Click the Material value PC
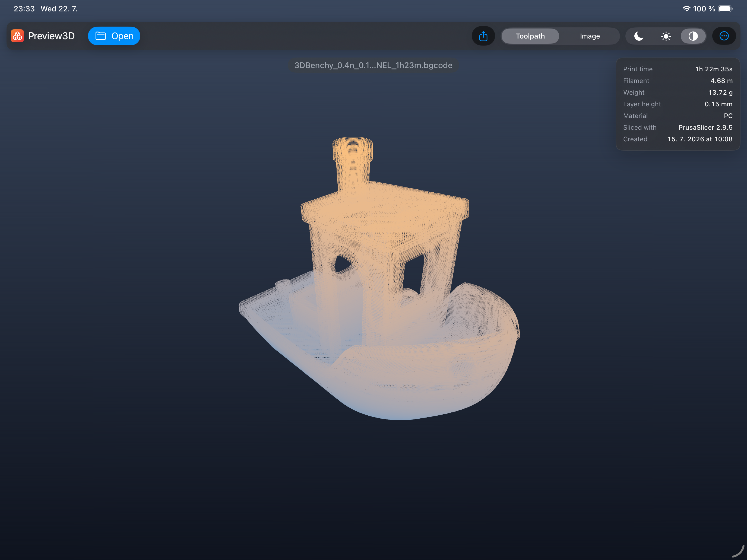The width and height of the screenshot is (747, 560). pos(728,116)
